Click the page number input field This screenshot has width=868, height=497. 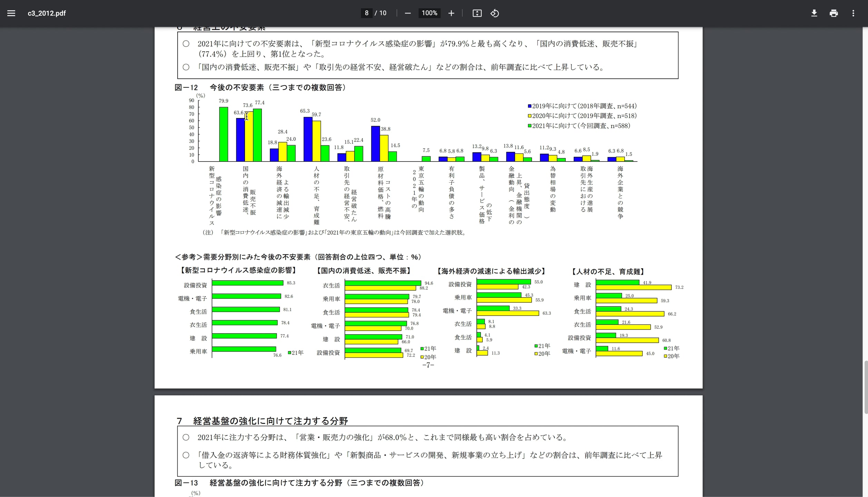click(x=366, y=13)
